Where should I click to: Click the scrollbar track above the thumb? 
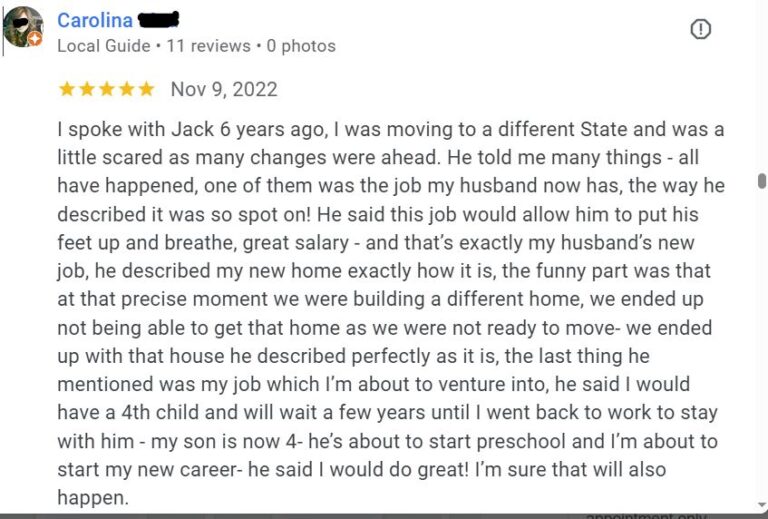pyautogui.click(x=762, y=86)
